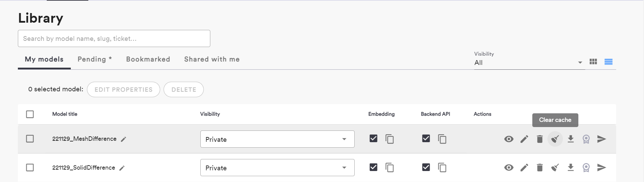Copy Backend API info for 221129_SolidDifference
Screen dimensions: 644x182
(x=442, y=168)
